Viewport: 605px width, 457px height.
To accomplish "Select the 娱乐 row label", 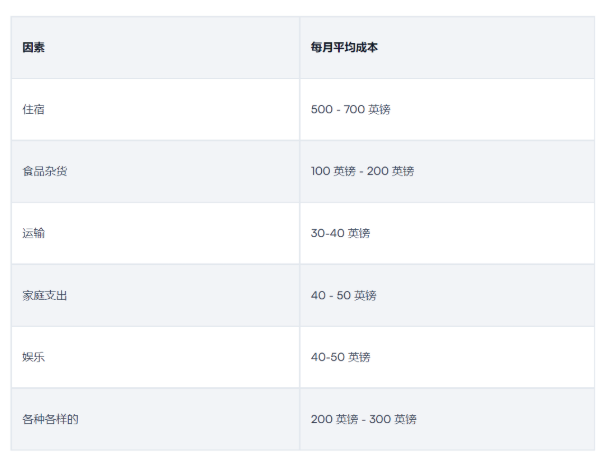I will click(x=33, y=357).
